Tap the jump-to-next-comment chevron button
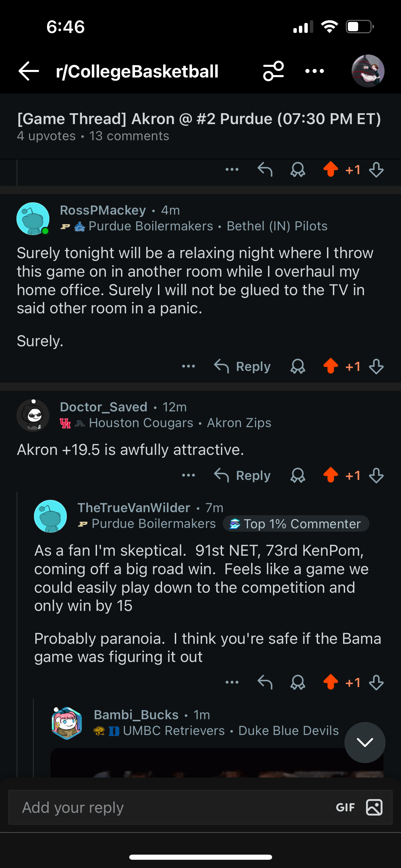The width and height of the screenshot is (401, 868). pyautogui.click(x=365, y=742)
